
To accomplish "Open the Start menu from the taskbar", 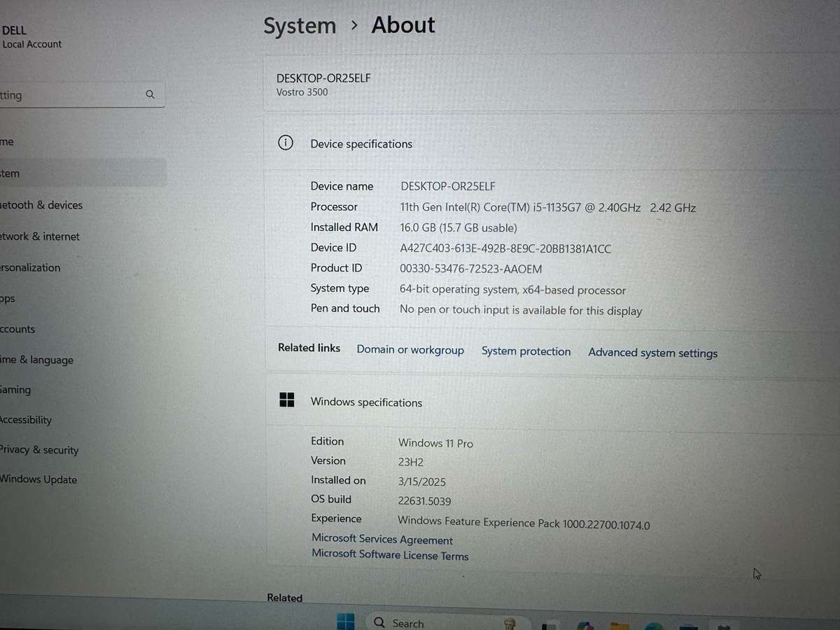I will (x=345, y=622).
